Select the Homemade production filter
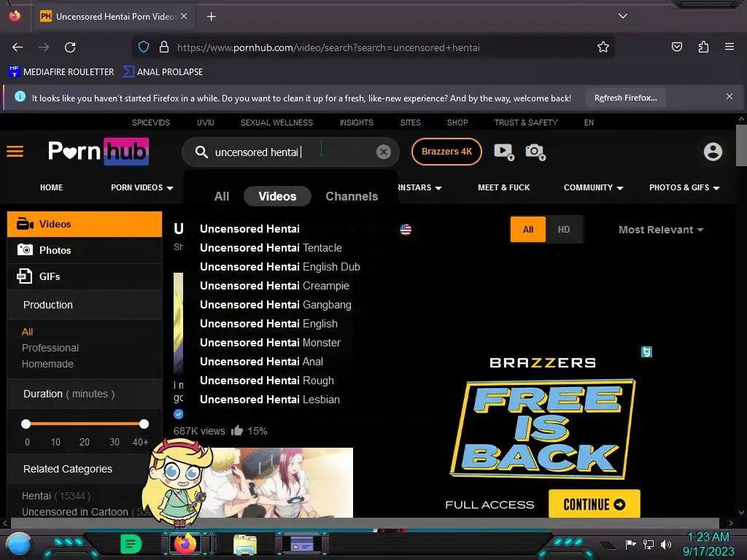 [47, 365]
